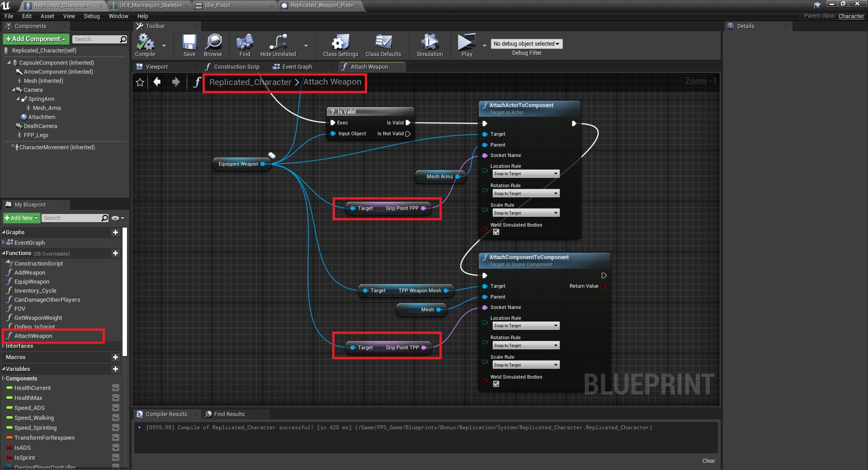This screenshot has height=470, width=868.
Task: Click the Add Component button
Action: (x=36, y=39)
